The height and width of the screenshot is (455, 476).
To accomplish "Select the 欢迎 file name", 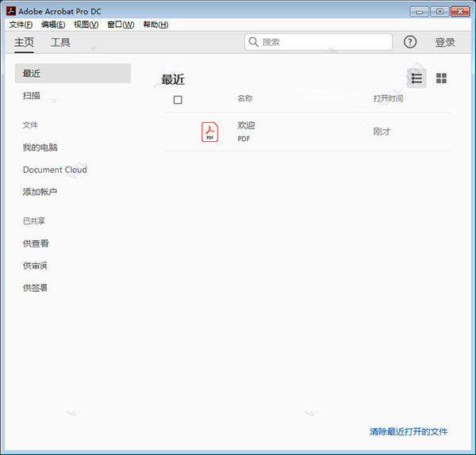I will pyautogui.click(x=246, y=125).
